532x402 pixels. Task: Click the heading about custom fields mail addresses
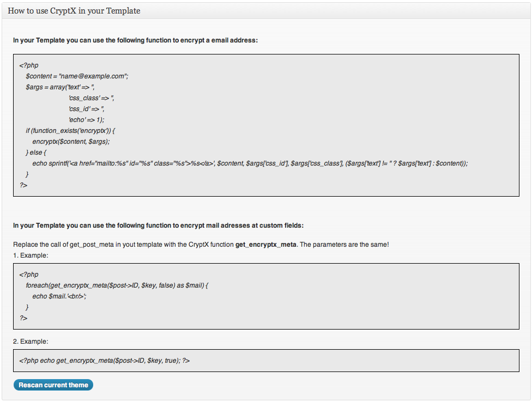point(159,226)
